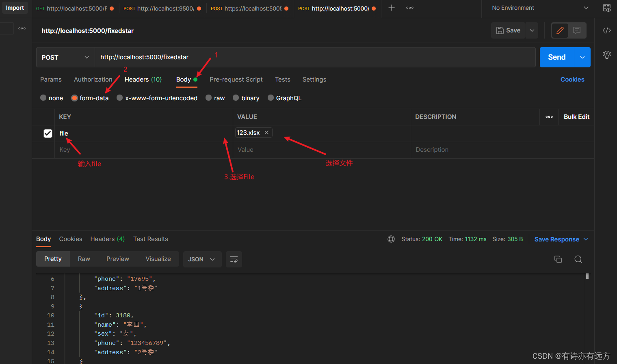Screen dimensions: 617x364
Task: Switch response view to Preview
Action: pyautogui.click(x=118, y=259)
